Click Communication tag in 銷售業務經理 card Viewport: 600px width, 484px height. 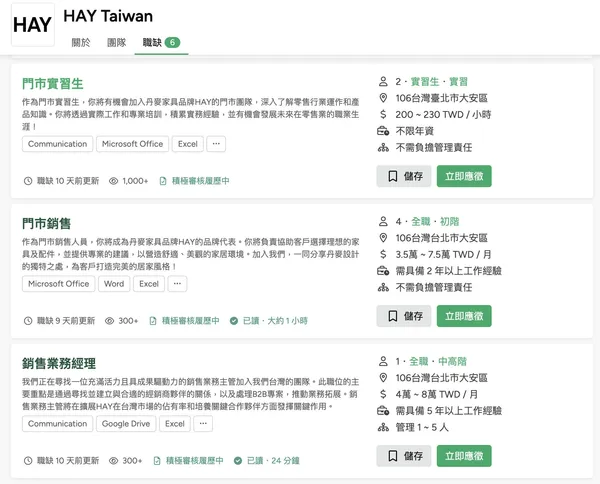57,424
